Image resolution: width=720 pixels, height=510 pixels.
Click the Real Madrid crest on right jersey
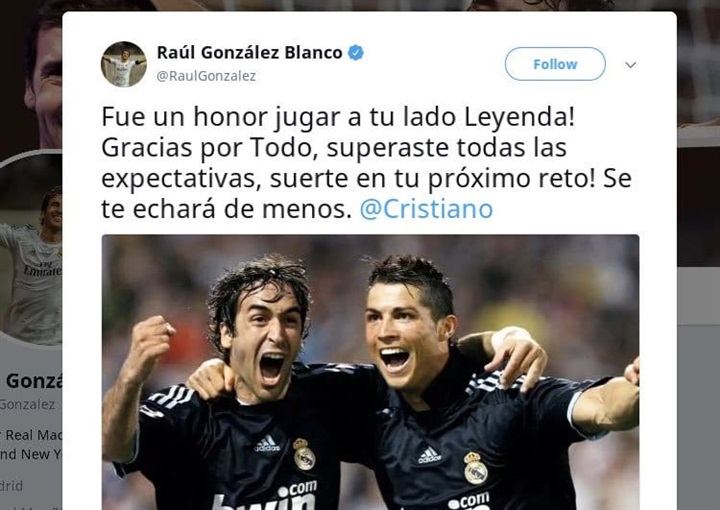coord(475,468)
